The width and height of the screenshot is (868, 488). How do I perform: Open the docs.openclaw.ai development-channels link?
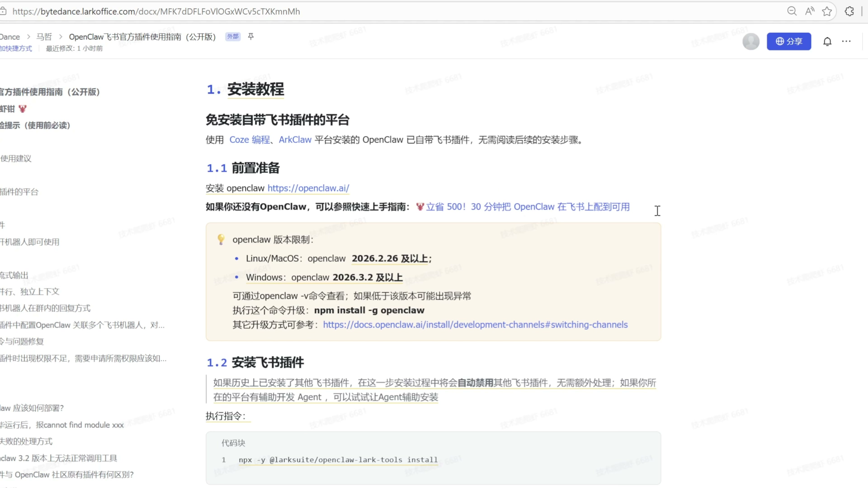[475, 325]
